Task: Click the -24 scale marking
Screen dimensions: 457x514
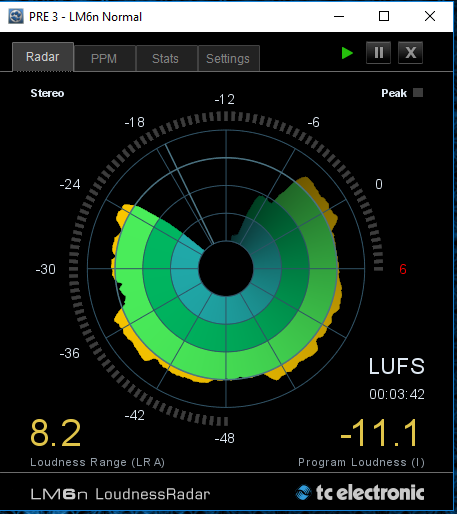Action: [70, 184]
